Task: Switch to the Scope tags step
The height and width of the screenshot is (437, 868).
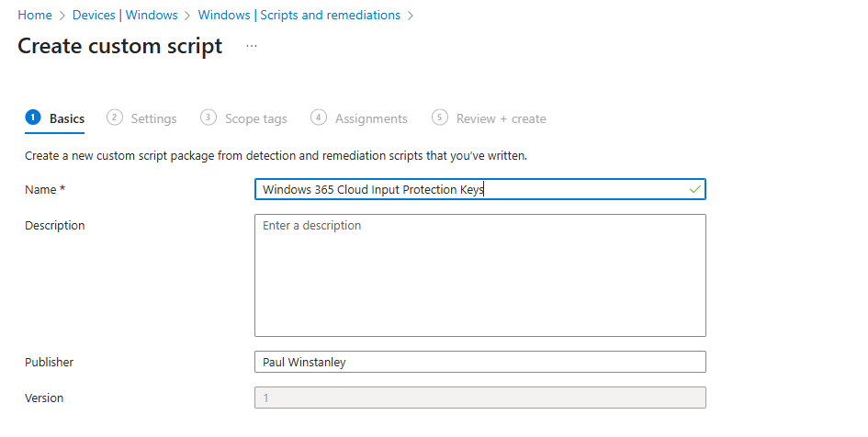Action: (255, 118)
